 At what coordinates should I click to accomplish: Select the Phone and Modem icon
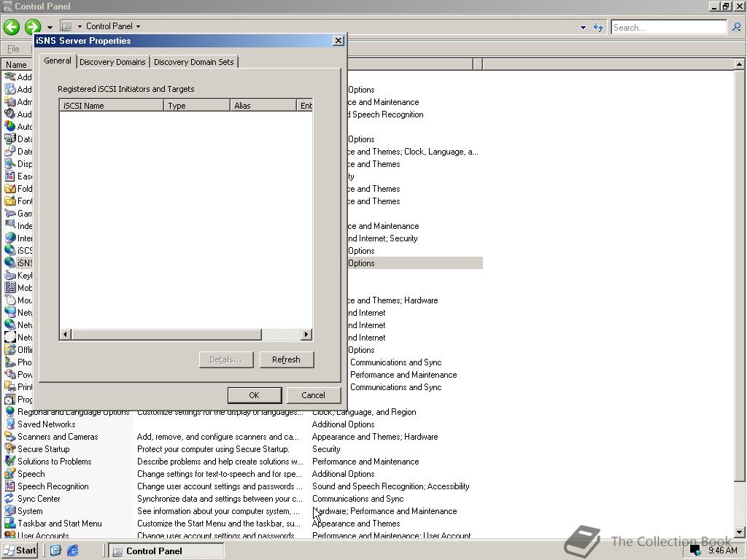pos(9,362)
